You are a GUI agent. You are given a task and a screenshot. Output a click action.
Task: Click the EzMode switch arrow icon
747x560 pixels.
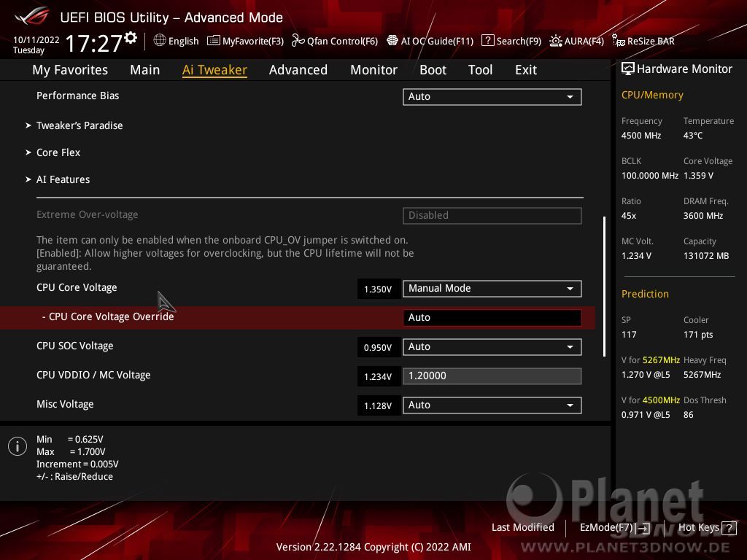pos(643,528)
